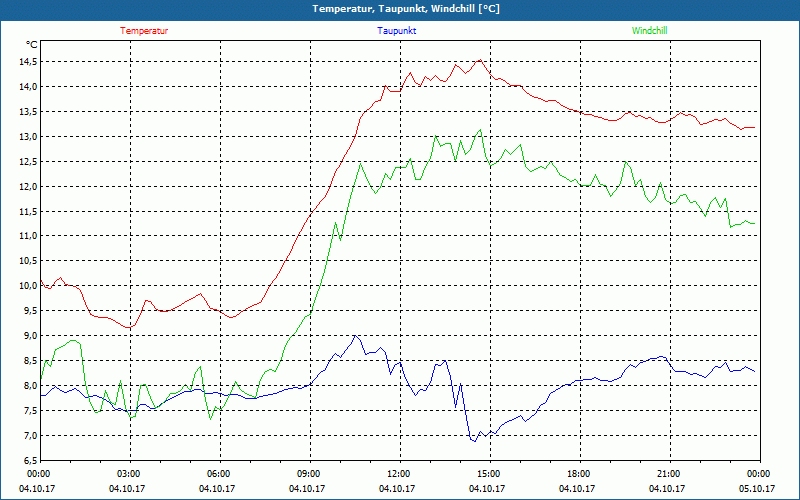Click the 10,0 y-axis value
Screen dimensions: 800x500
[28, 286]
